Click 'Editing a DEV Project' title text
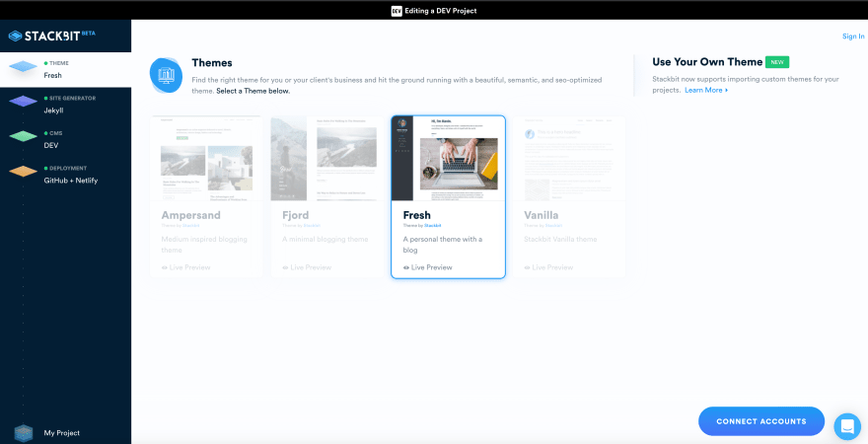 click(441, 11)
